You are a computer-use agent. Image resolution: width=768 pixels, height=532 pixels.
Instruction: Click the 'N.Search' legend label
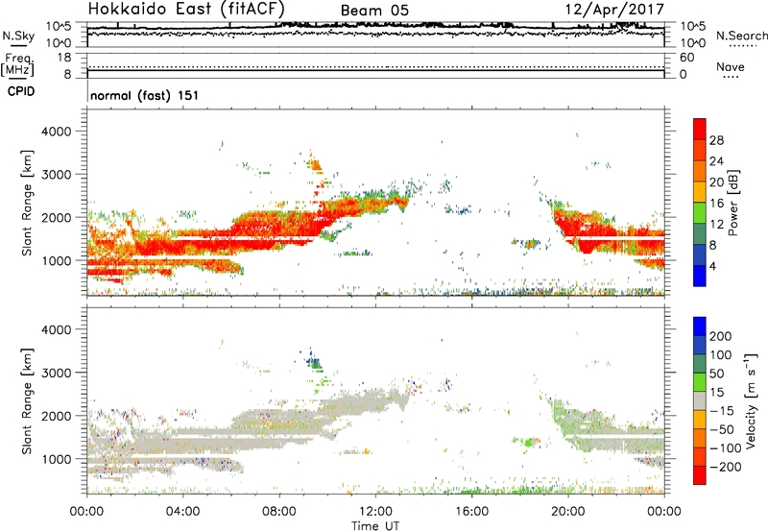tap(741, 36)
